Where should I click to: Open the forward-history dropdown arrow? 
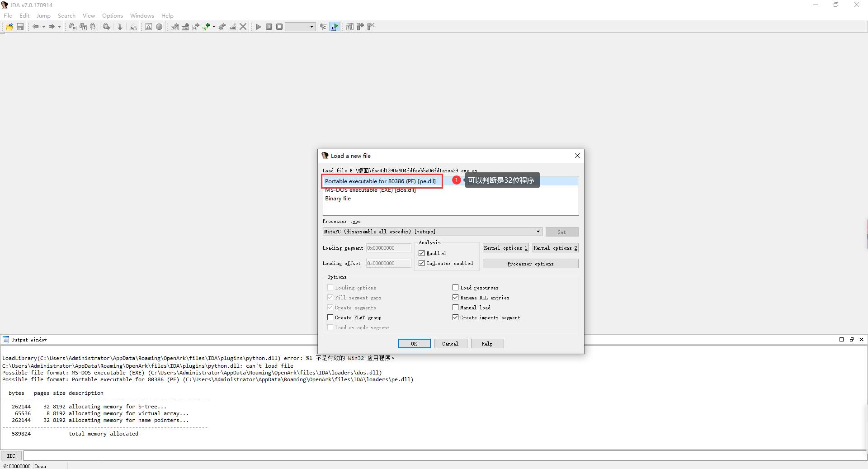59,27
